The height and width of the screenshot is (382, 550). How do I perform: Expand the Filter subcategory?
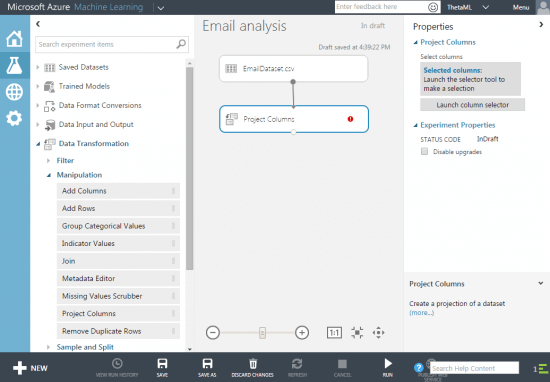[x=48, y=160]
